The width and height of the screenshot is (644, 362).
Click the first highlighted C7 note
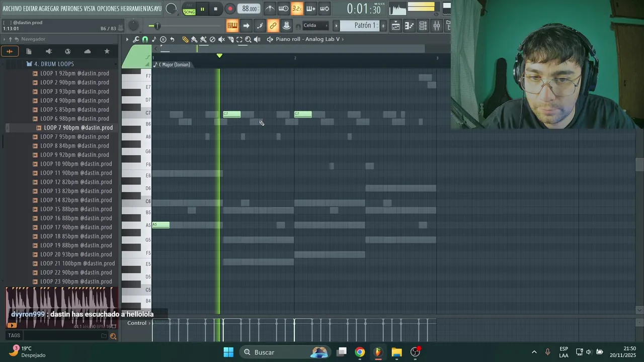click(232, 114)
